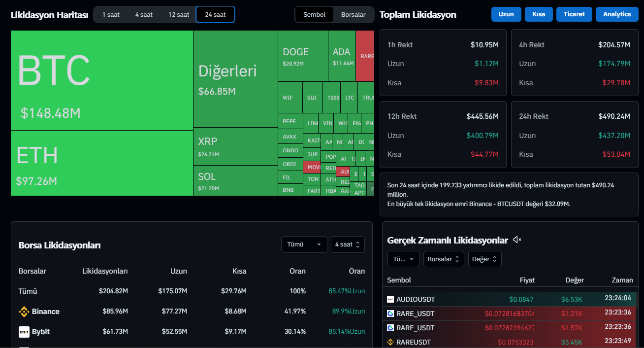Open Tümü dropdown in Borsa Likidasyonları
The height and width of the screenshot is (348, 644).
coord(304,244)
